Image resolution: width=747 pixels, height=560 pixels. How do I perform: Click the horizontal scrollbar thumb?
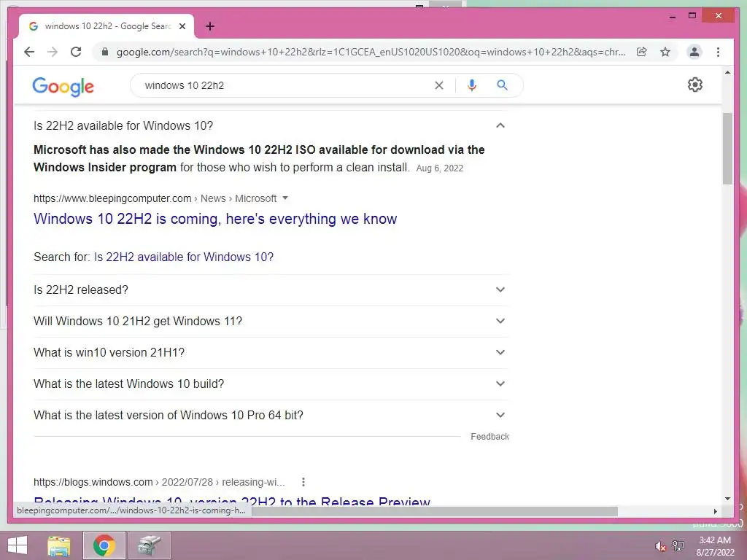(435, 511)
